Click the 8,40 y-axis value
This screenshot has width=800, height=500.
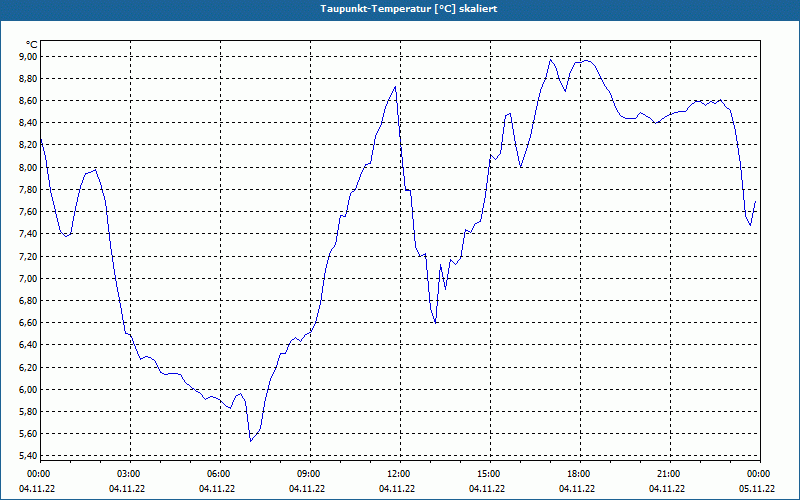click(x=28, y=122)
